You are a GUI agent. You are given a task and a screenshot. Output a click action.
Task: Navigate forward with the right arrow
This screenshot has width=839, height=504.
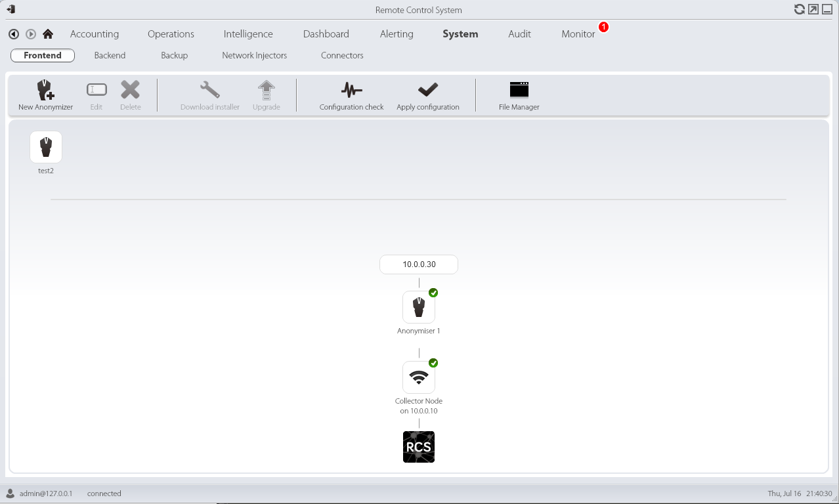(31, 34)
